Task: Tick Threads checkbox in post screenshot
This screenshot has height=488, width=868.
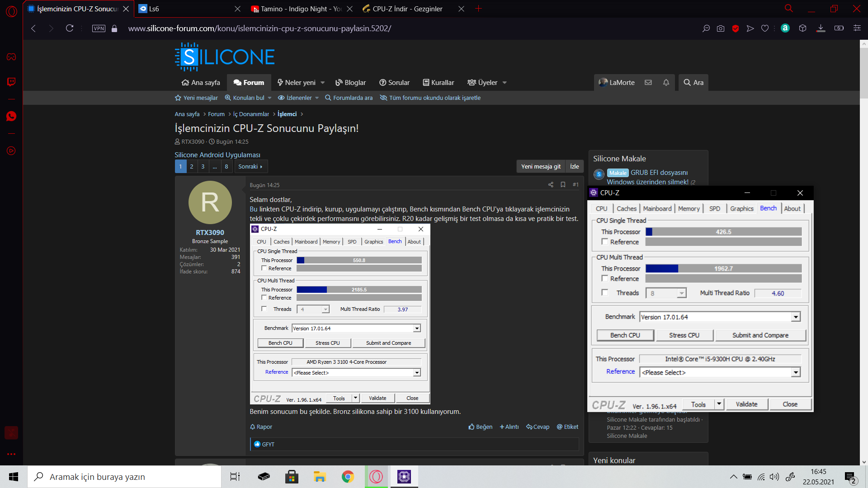Action: tap(264, 309)
